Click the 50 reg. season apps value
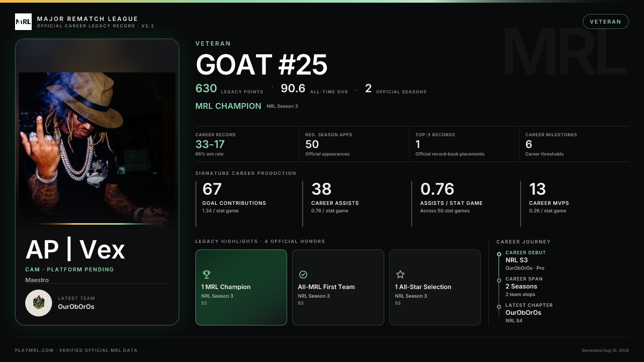Image resolution: width=644 pixels, height=362 pixels. point(312,144)
